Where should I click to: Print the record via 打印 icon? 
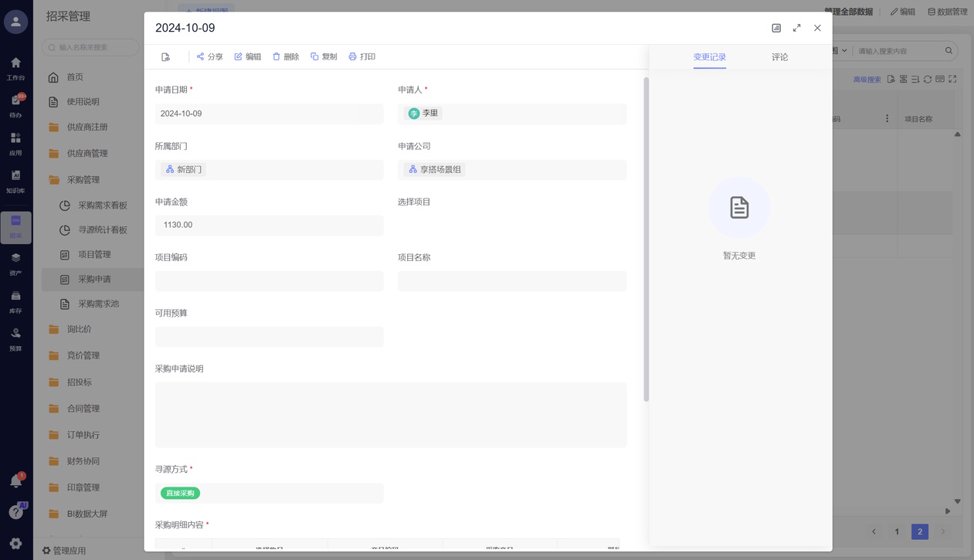click(x=353, y=56)
